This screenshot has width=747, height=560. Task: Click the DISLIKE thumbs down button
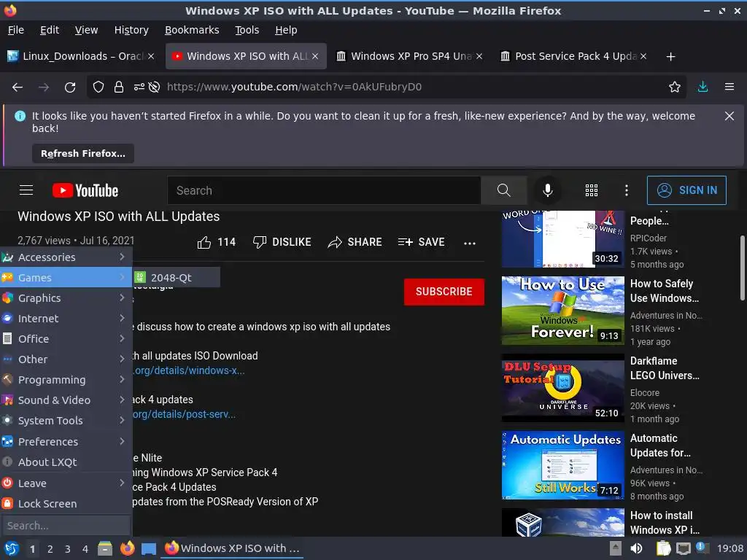pos(282,242)
